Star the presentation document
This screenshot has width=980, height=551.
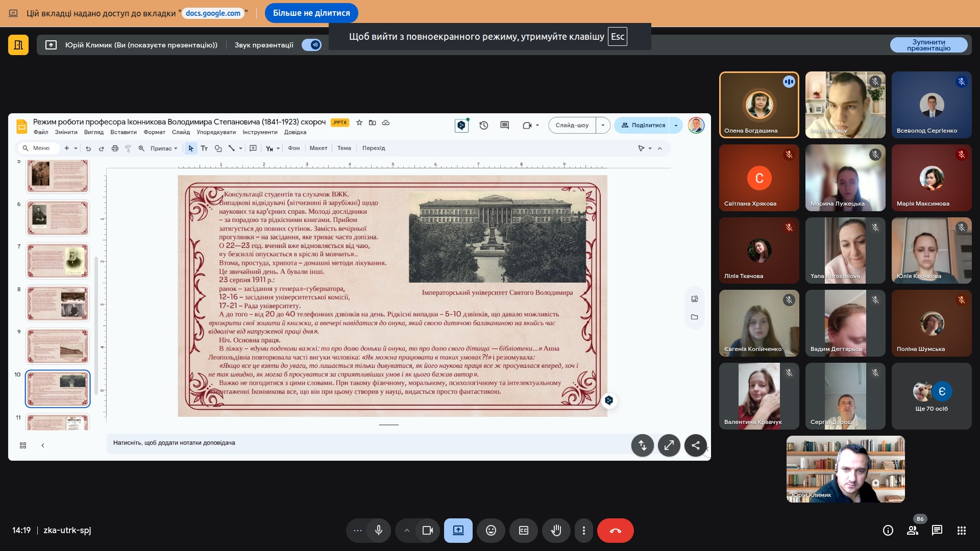pos(359,122)
